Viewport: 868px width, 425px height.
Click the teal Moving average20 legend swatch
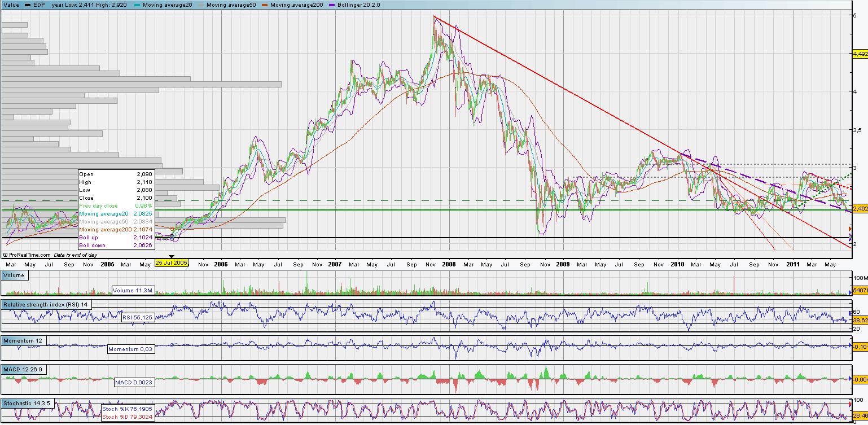[137, 5]
